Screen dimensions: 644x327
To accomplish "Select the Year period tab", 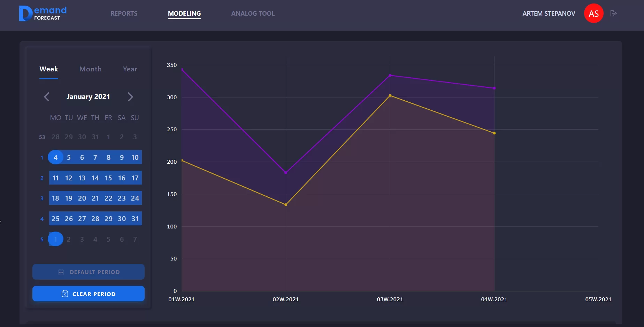I will coord(130,69).
